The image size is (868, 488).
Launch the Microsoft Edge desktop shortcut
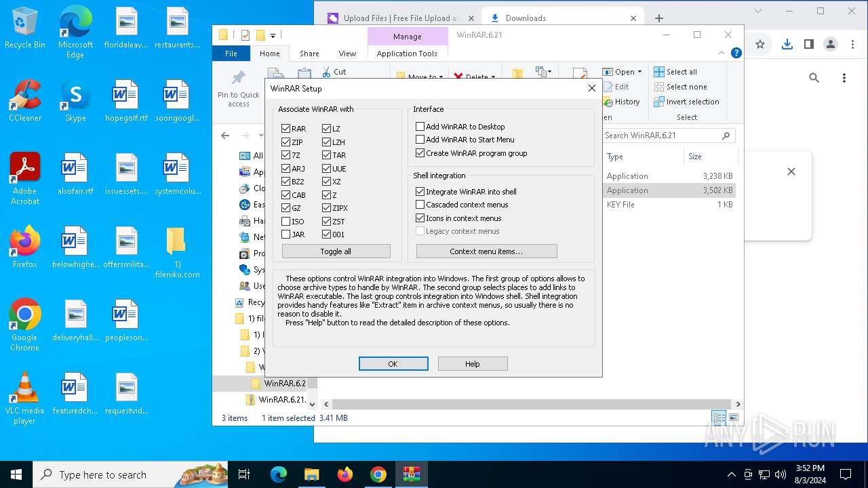[75, 33]
